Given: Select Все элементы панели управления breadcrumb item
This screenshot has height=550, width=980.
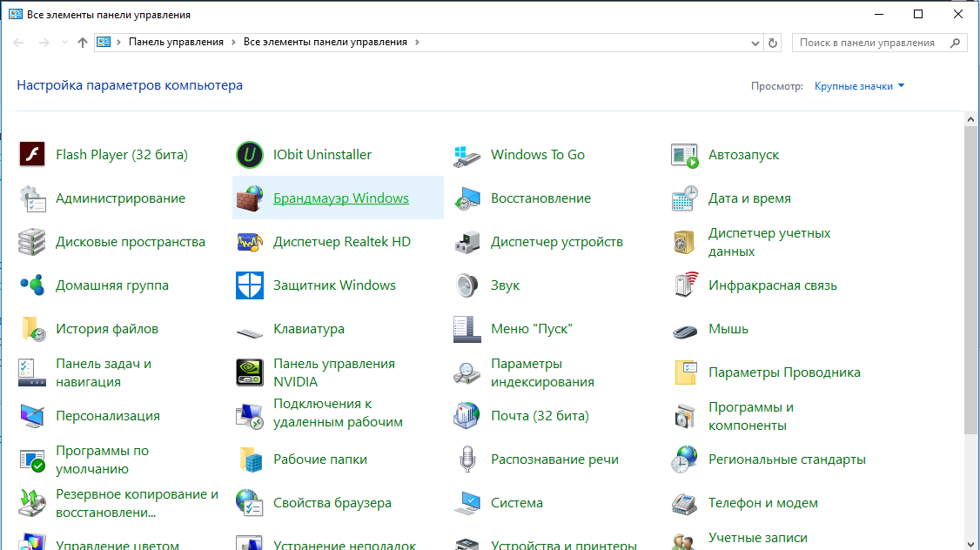Looking at the screenshot, I should (x=325, y=42).
